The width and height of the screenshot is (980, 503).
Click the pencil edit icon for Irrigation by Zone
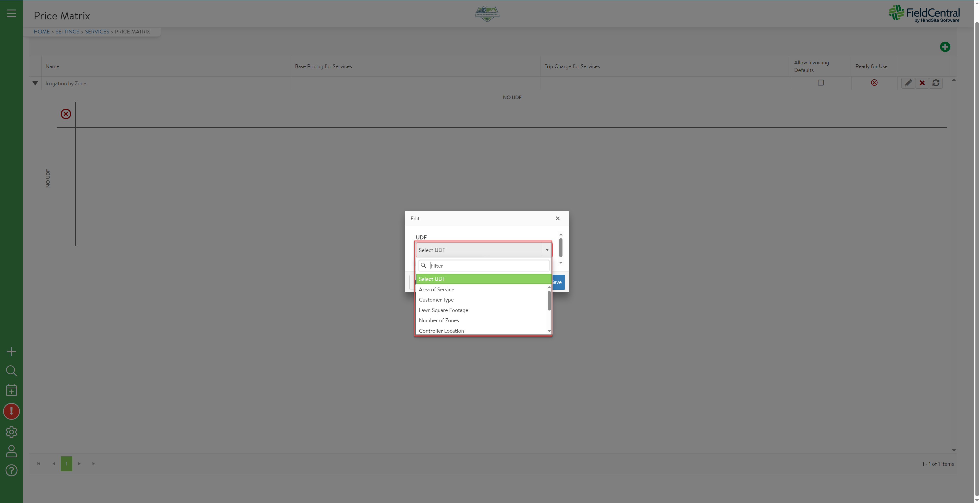(908, 83)
